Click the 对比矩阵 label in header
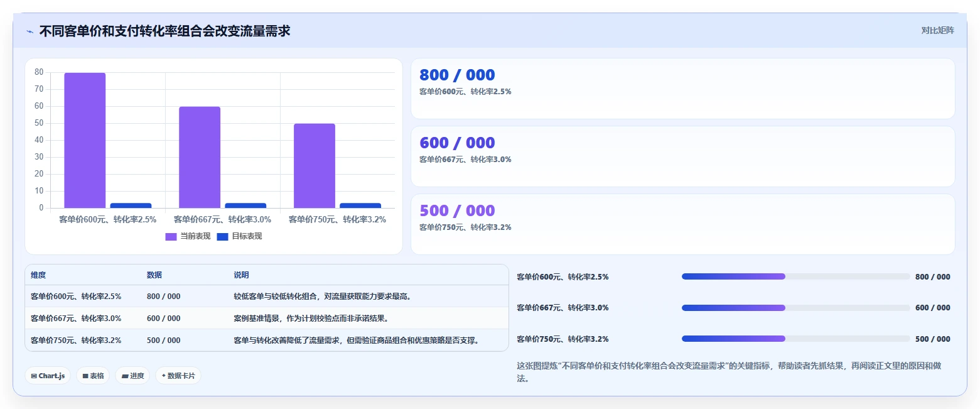980x409 pixels. (937, 31)
